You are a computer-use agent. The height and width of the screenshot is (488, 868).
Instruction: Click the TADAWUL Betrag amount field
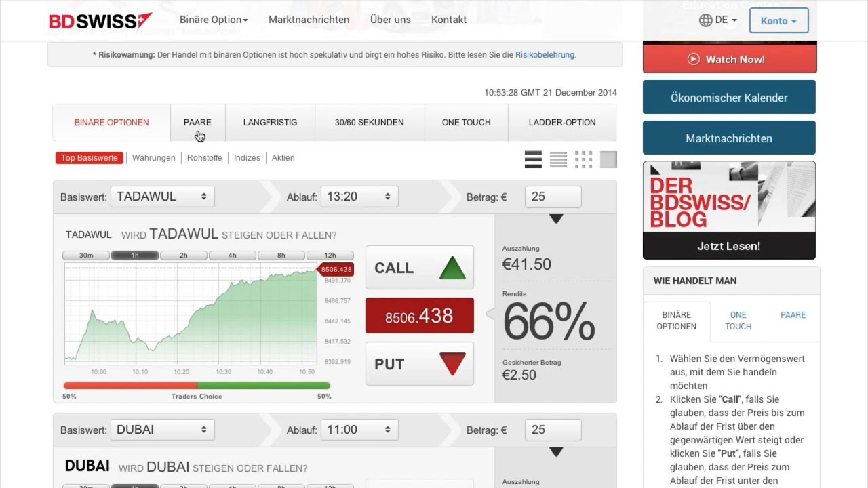click(553, 197)
